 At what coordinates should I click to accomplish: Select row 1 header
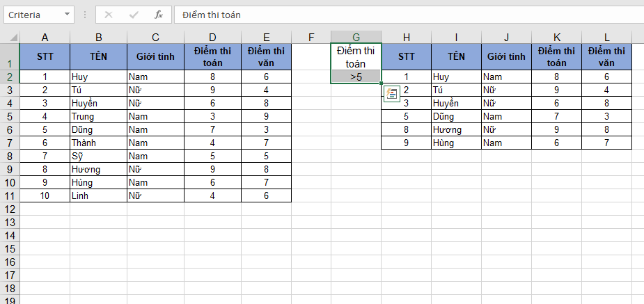10,56
